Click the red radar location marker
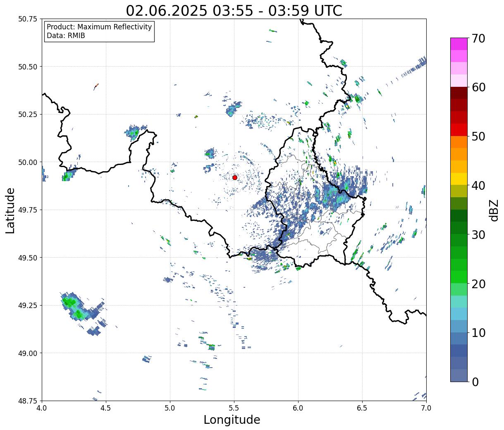The image size is (504, 430). [235, 177]
